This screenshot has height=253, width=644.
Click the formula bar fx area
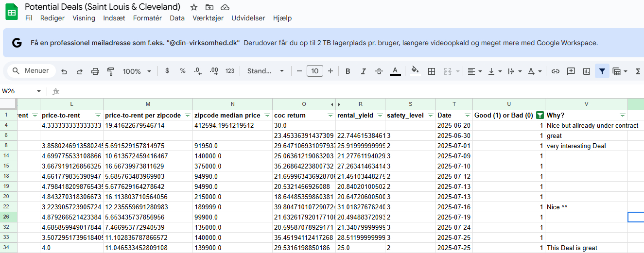56,91
